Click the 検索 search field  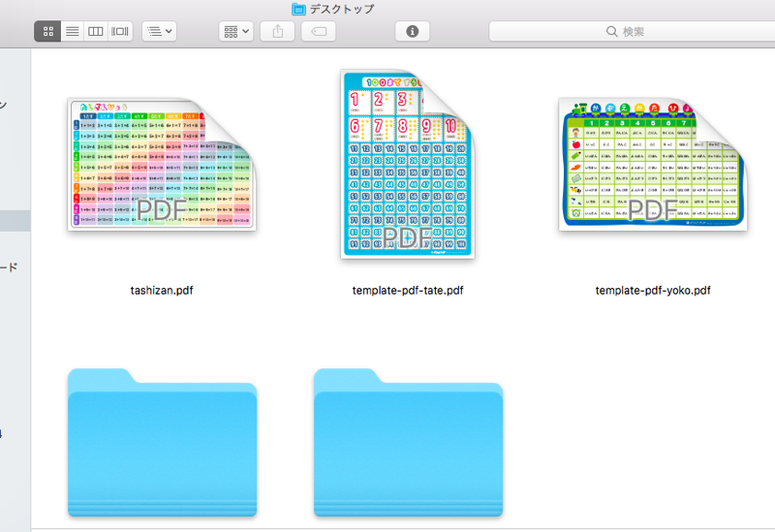pyautogui.click(x=632, y=31)
